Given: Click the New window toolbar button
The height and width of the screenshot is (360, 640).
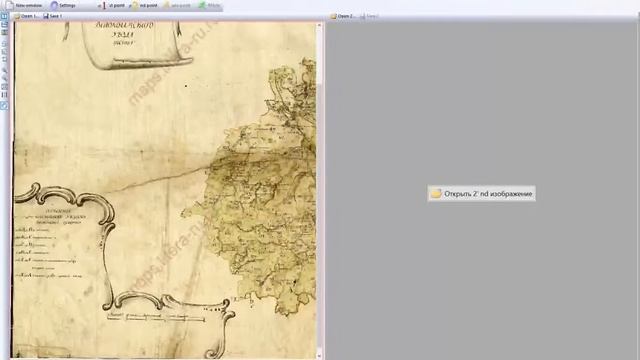Looking at the screenshot, I should [24, 5].
